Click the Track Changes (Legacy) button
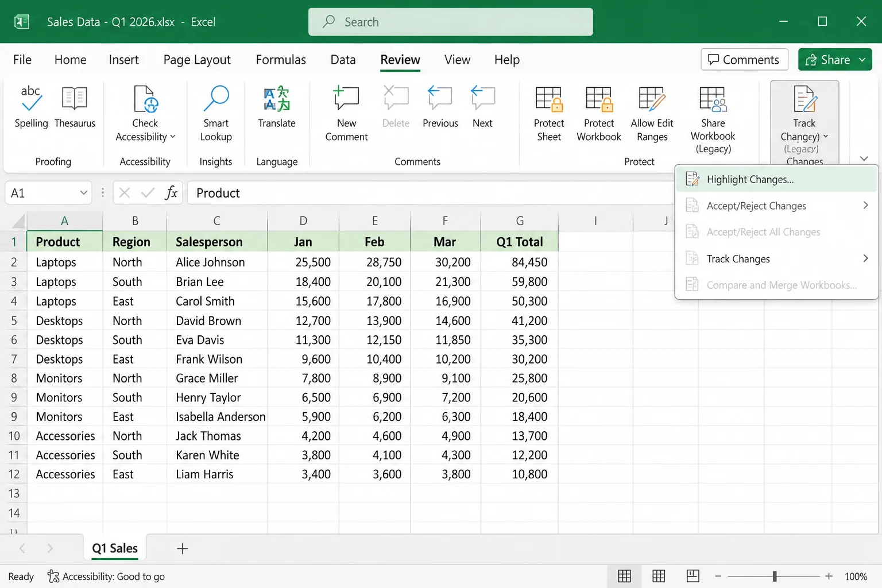This screenshot has width=882, height=588. (x=804, y=123)
